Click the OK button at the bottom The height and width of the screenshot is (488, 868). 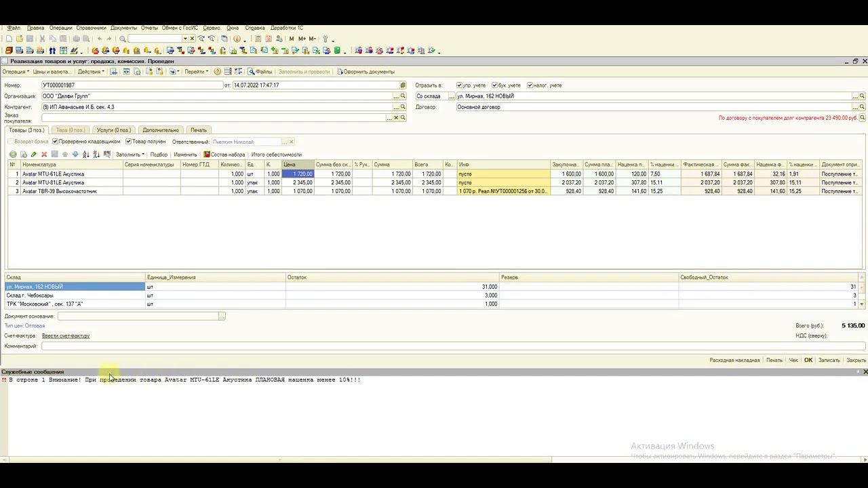point(808,360)
